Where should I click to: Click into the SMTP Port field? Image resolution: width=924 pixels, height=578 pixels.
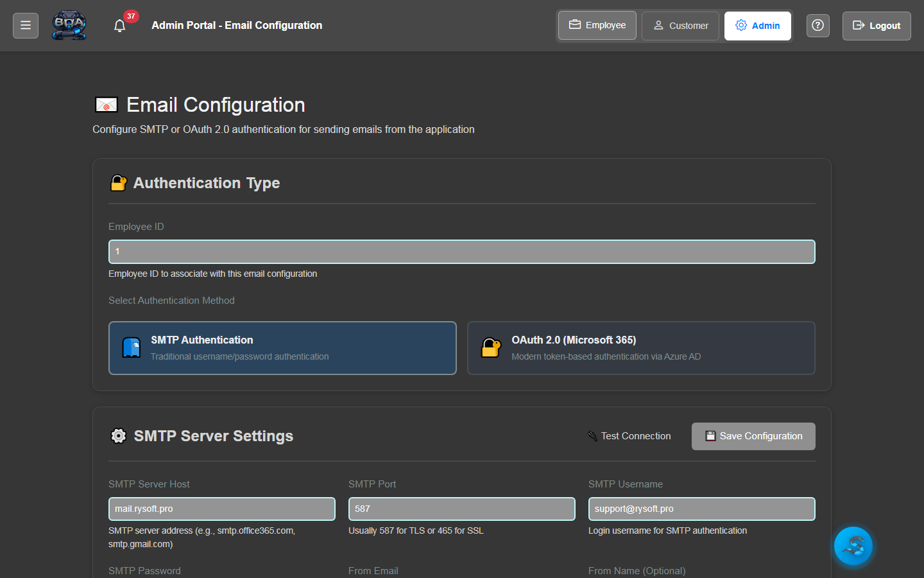point(462,509)
